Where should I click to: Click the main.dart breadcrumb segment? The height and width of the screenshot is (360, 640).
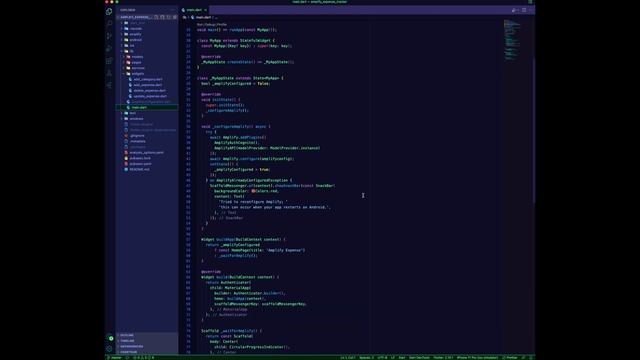(203, 17)
